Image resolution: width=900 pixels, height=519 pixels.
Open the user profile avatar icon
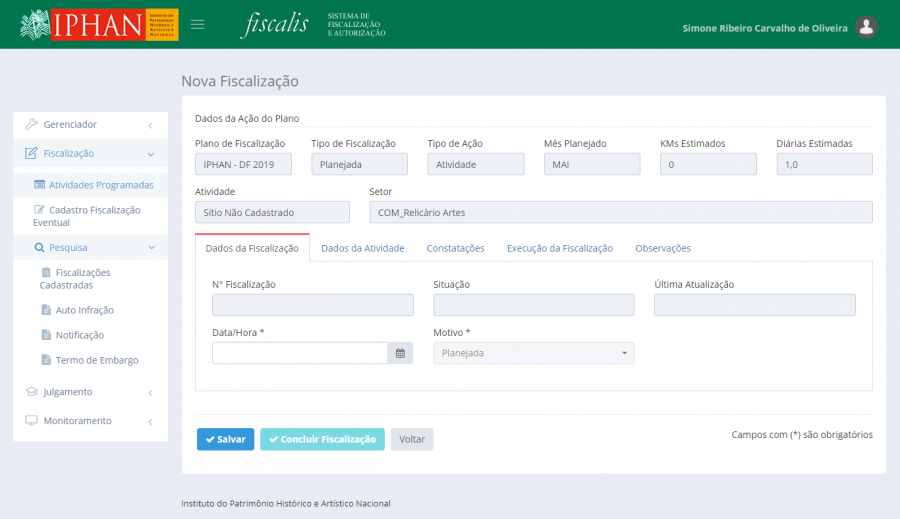(867, 27)
